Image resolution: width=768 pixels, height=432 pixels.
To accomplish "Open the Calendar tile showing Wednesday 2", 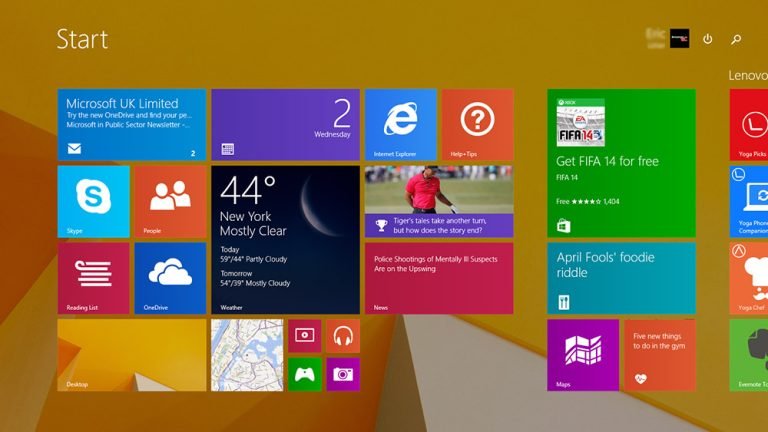I will 286,125.
